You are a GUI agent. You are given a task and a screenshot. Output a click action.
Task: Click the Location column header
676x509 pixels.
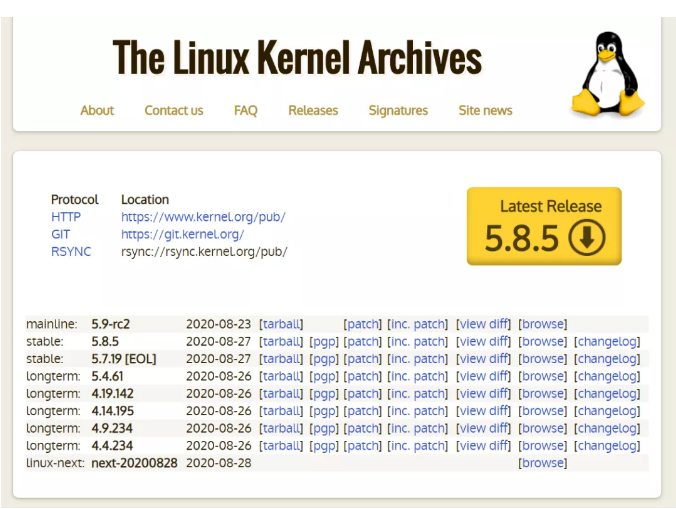pyautogui.click(x=145, y=200)
